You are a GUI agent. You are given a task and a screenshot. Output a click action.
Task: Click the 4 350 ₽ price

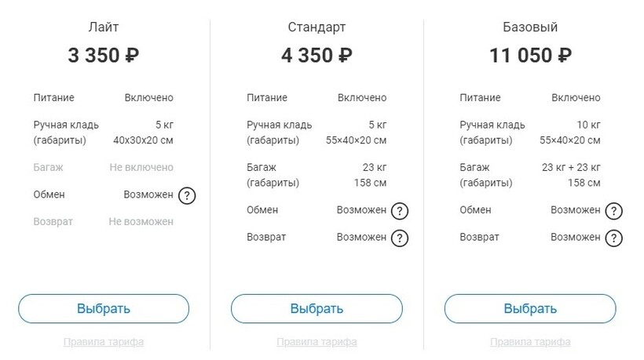coord(317,56)
